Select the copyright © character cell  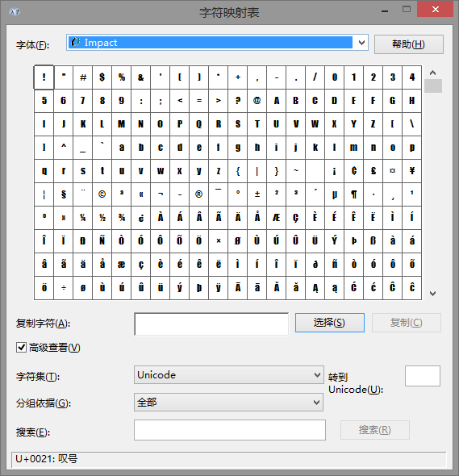pos(102,194)
